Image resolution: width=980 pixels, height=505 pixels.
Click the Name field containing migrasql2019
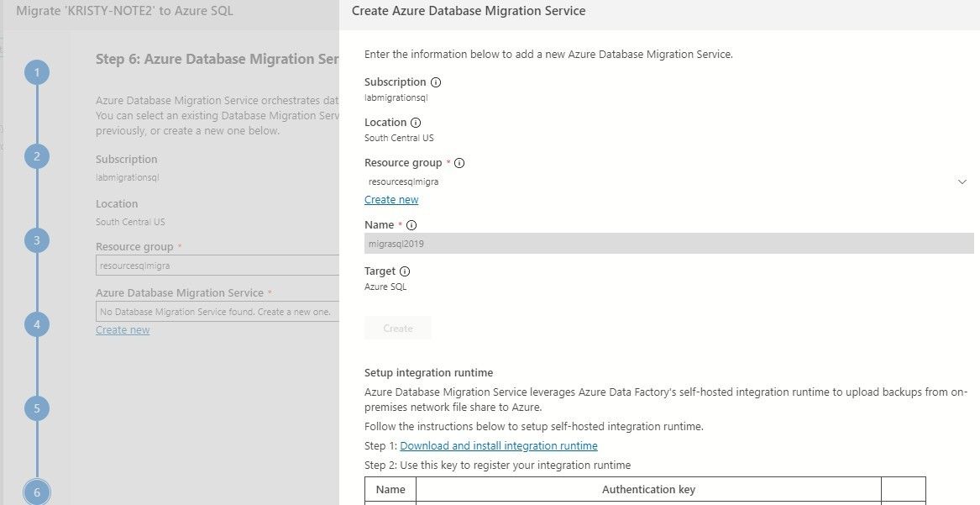pos(668,244)
